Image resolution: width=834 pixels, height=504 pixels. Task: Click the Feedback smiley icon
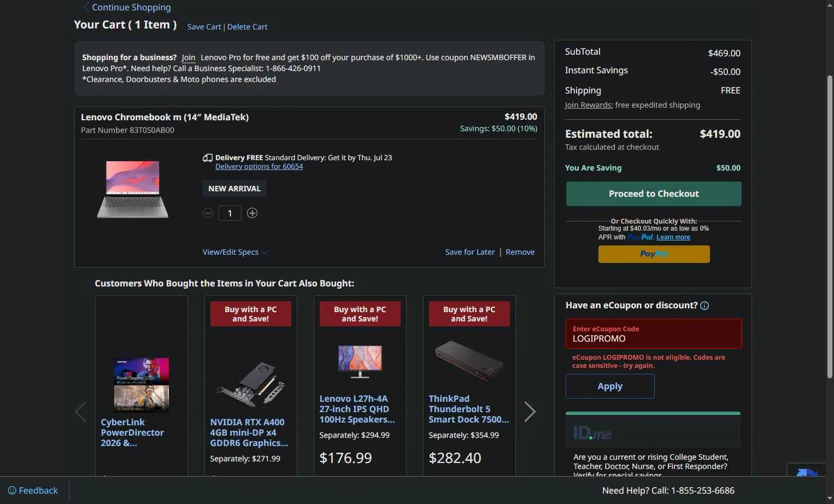pos(12,490)
